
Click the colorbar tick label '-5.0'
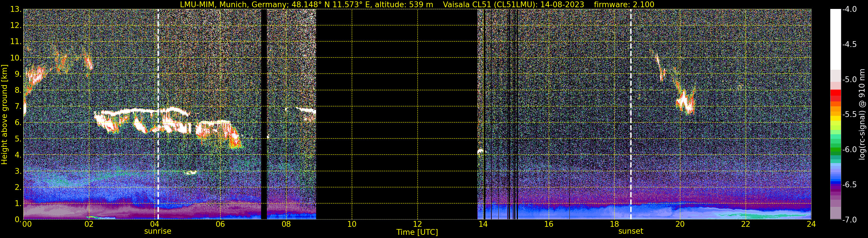[849, 79]
